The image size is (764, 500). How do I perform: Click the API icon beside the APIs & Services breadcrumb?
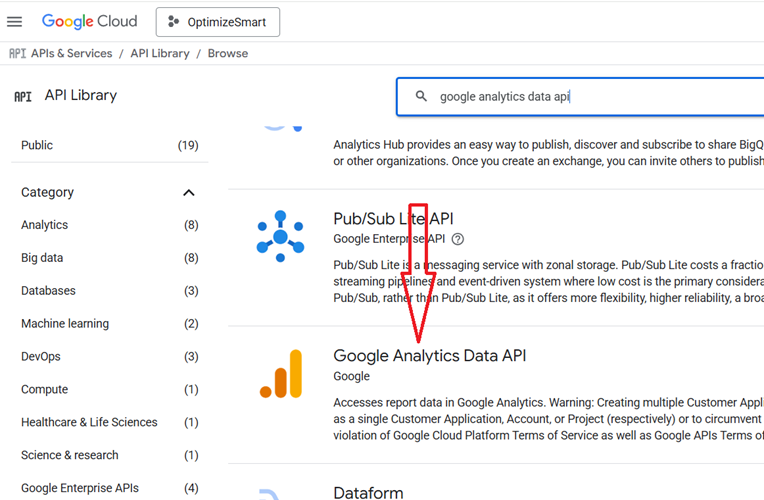tap(18, 53)
